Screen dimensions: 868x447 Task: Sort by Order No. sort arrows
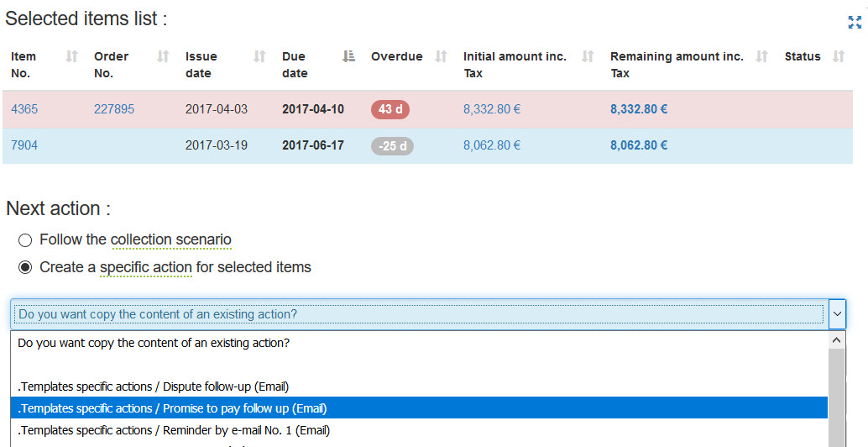point(163,57)
